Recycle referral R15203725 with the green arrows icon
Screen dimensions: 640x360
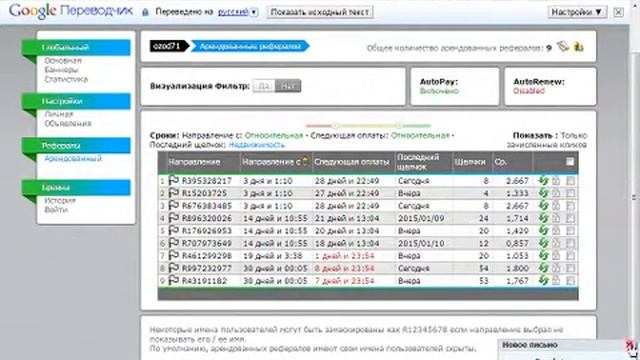(x=543, y=193)
